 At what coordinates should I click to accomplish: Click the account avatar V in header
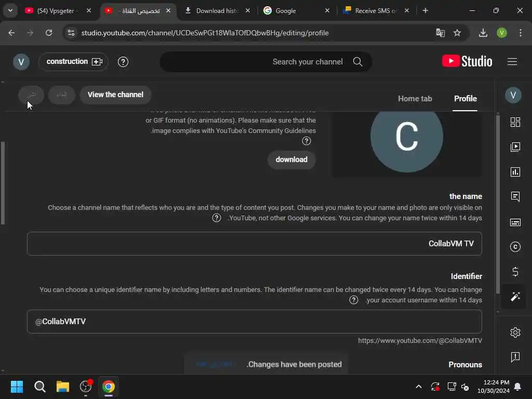point(21,62)
